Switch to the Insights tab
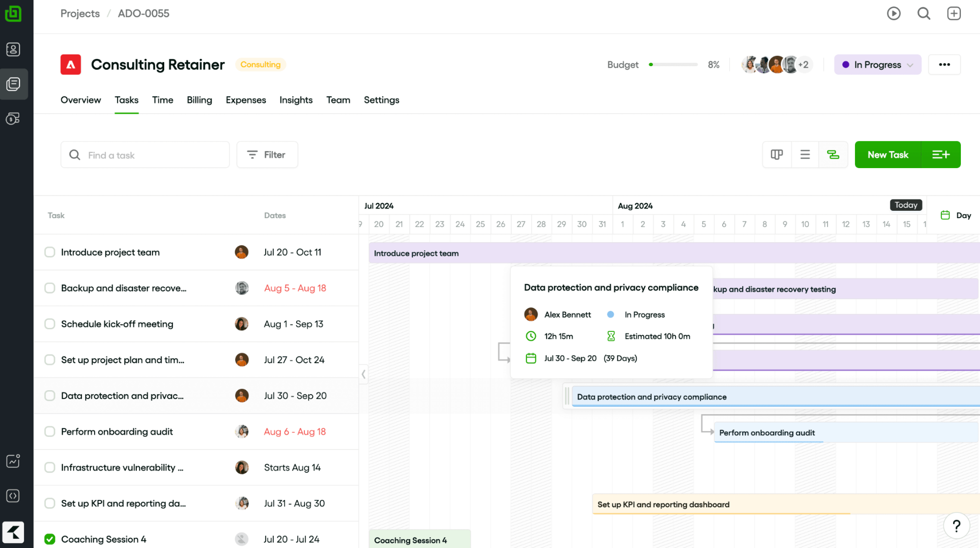980x548 pixels. [296, 100]
